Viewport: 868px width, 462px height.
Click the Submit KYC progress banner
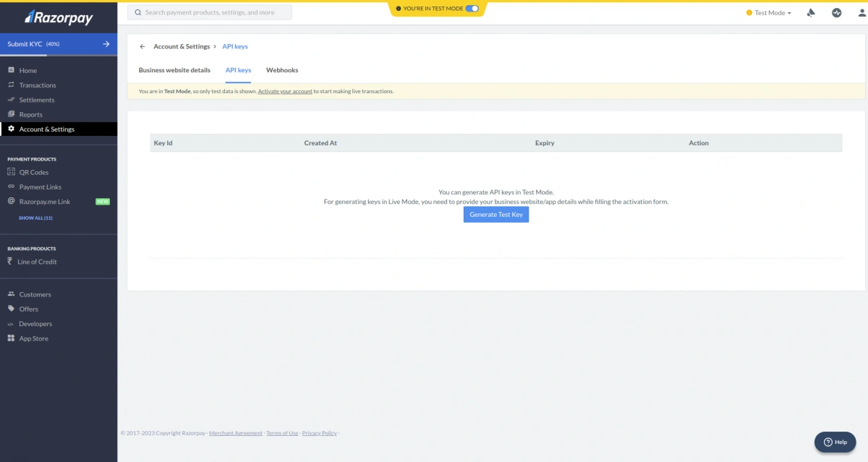click(x=59, y=44)
